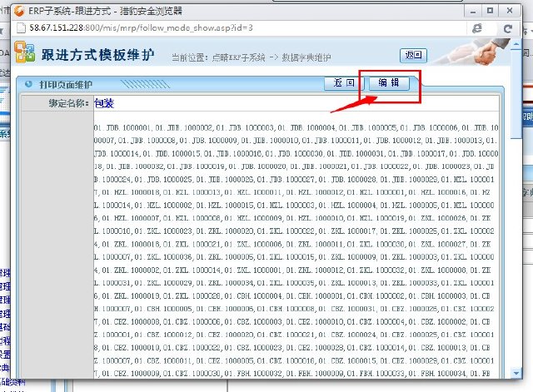Click the browser refresh icon

506,27
